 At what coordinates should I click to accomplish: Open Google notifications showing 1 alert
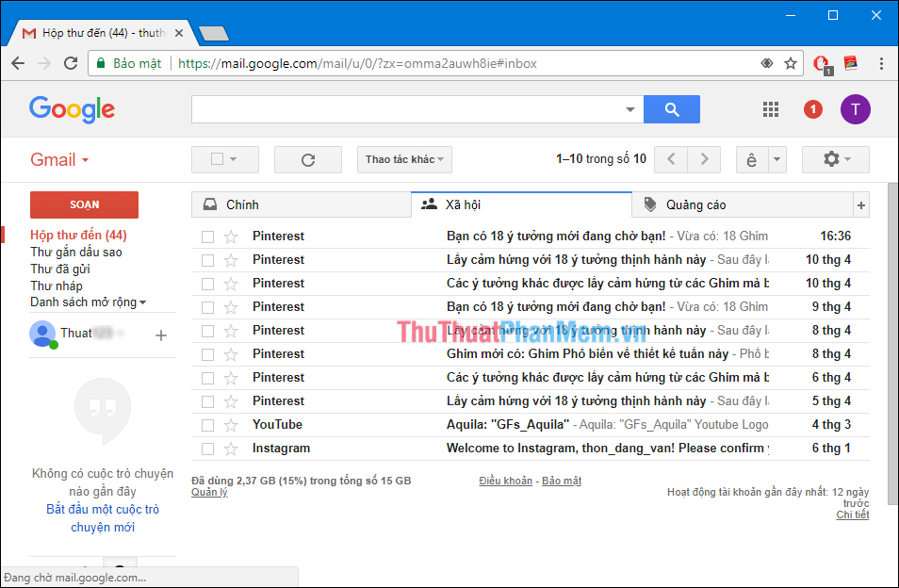pyautogui.click(x=811, y=108)
